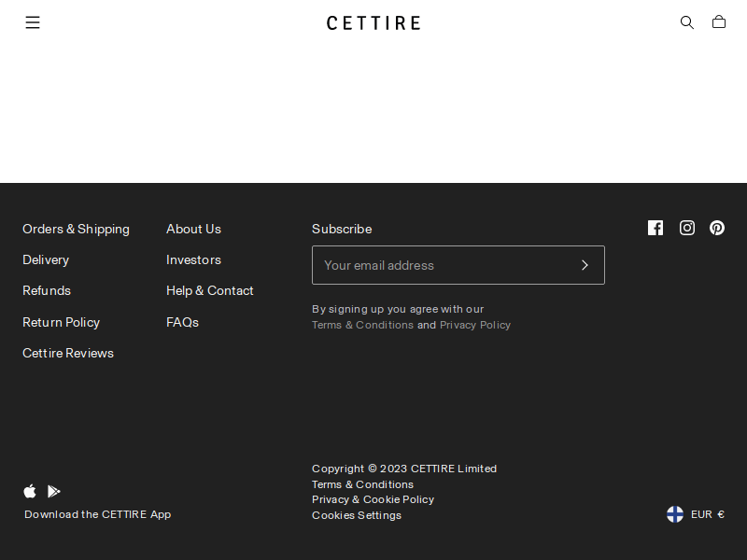The image size is (747, 560).
Task: Open the search magnifier icon
Action: click(x=687, y=22)
